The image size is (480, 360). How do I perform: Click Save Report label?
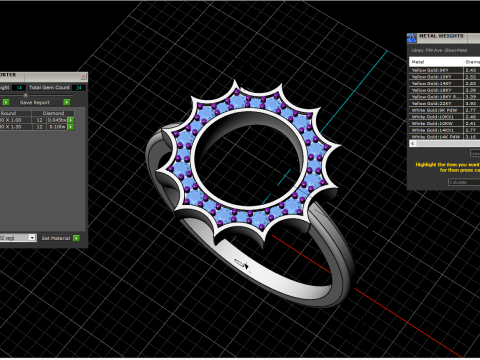pyautogui.click(x=35, y=102)
